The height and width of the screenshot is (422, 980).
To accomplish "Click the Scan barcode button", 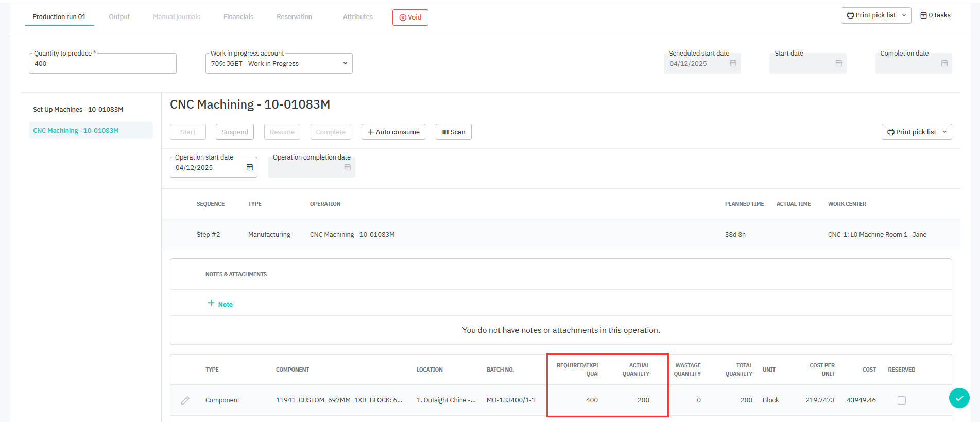I will [453, 132].
